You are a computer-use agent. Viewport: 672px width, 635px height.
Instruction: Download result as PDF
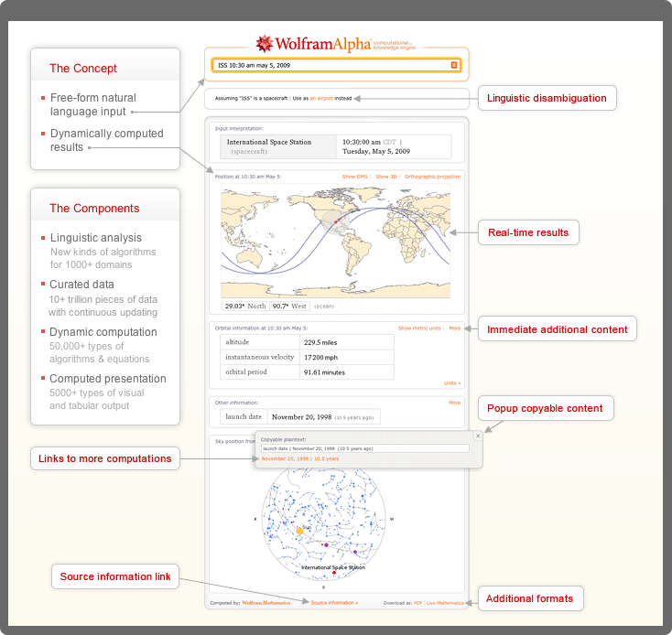coord(417,603)
